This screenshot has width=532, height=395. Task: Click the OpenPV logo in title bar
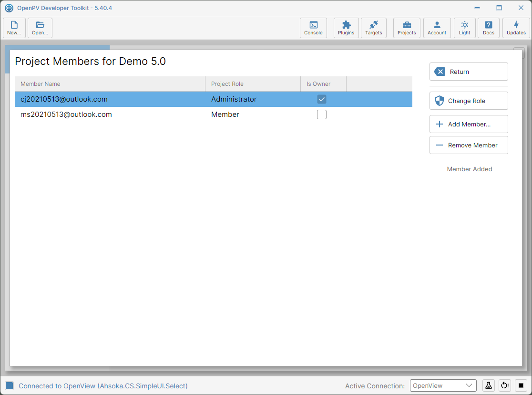point(9,8)
